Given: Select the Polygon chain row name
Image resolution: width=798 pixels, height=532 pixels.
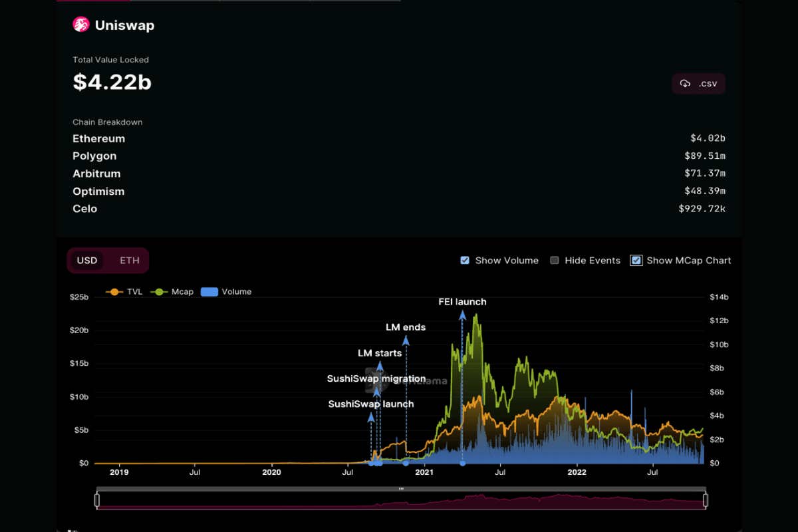Looking at the screenshot, I should (94, 156).
